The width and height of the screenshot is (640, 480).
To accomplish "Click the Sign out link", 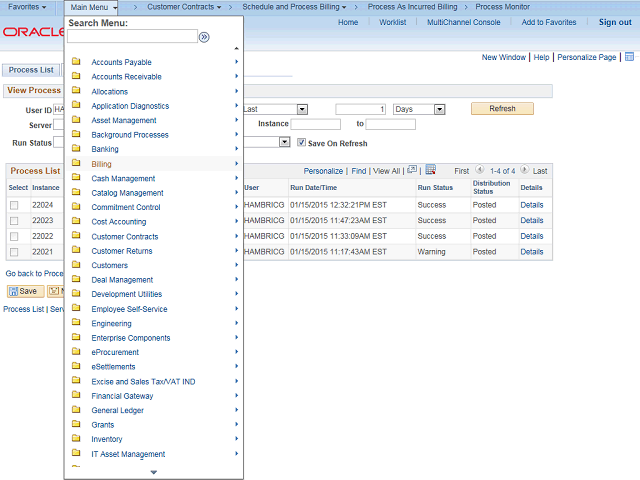I will click(x=614, y=22).
